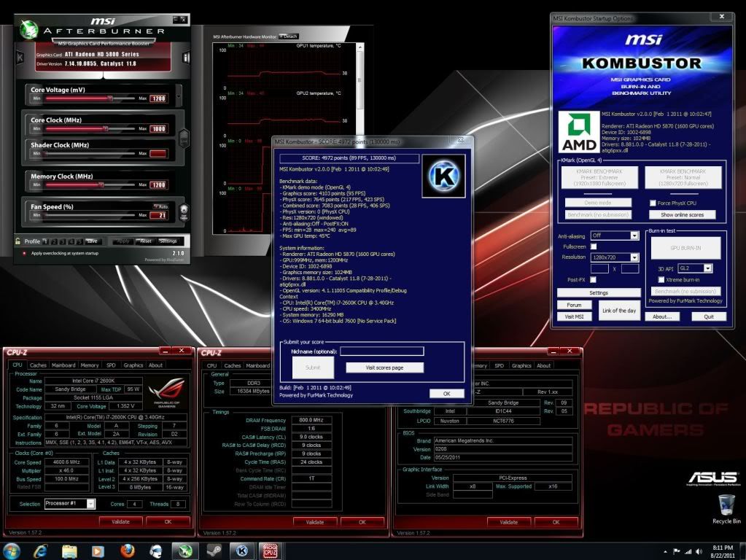Click the link core and shader clocks icon

click(184, 139)
